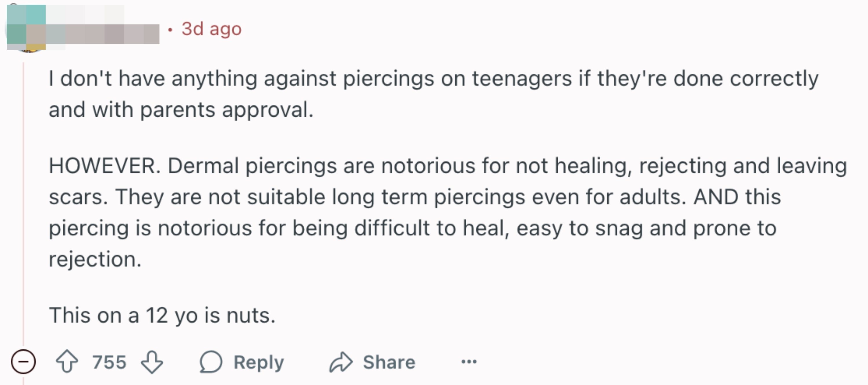Click the 3d ago timestamp link
Screen dimensions: 868x385
click(x=211, y=29)
